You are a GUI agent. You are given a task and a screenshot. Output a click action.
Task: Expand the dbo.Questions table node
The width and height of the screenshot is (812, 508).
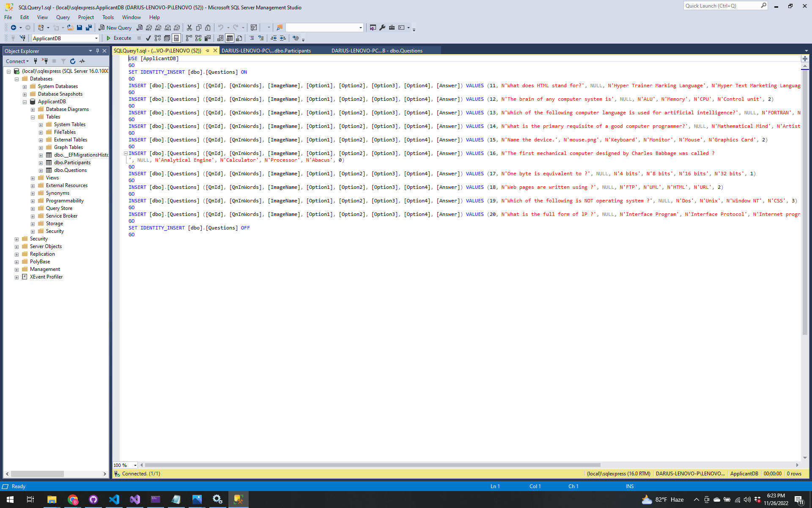41,171
